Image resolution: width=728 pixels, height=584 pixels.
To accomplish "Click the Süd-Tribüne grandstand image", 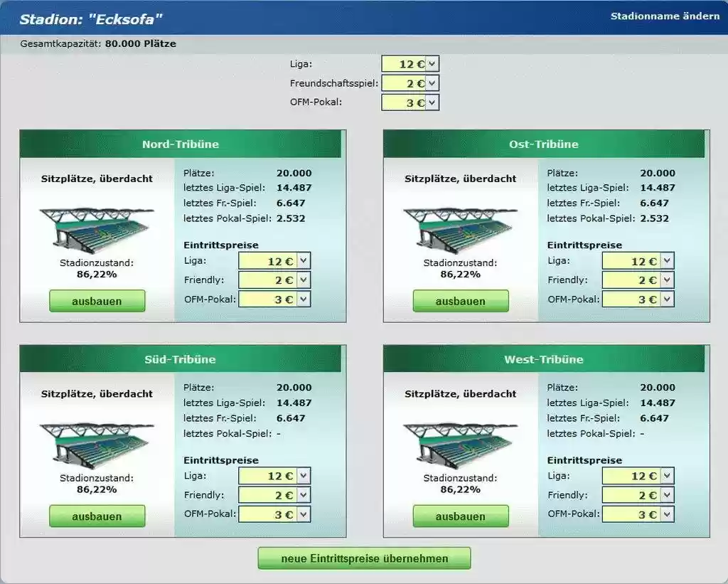I will click(x=97, y=441).
